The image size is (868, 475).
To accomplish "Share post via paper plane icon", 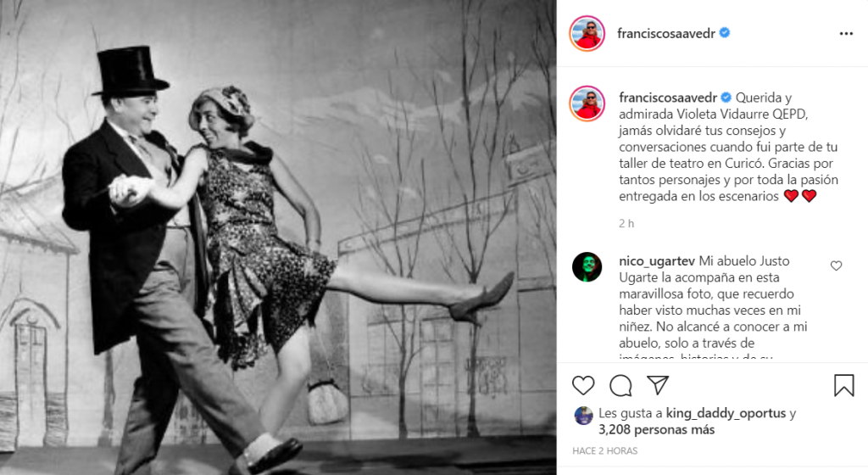I will (x=658, y=385).
